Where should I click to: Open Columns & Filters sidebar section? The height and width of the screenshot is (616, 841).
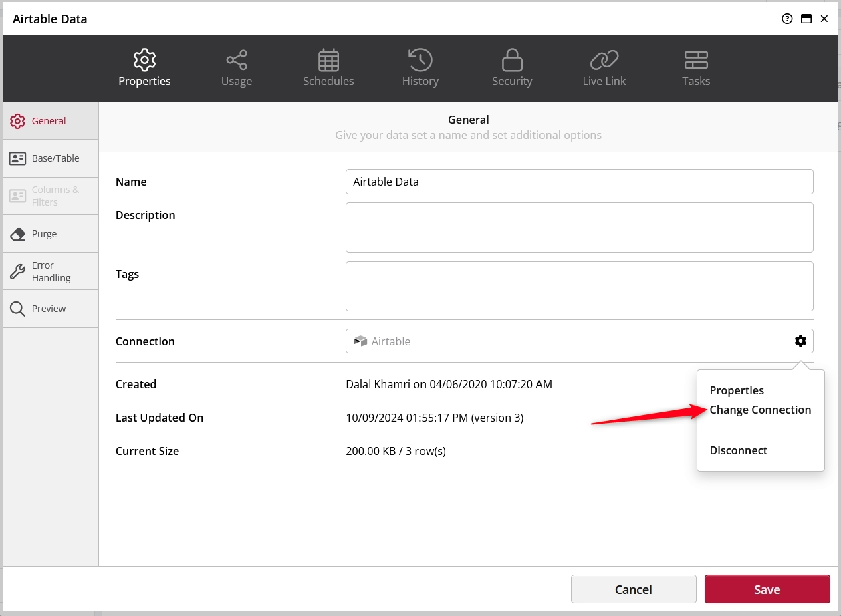click(51, 196)
